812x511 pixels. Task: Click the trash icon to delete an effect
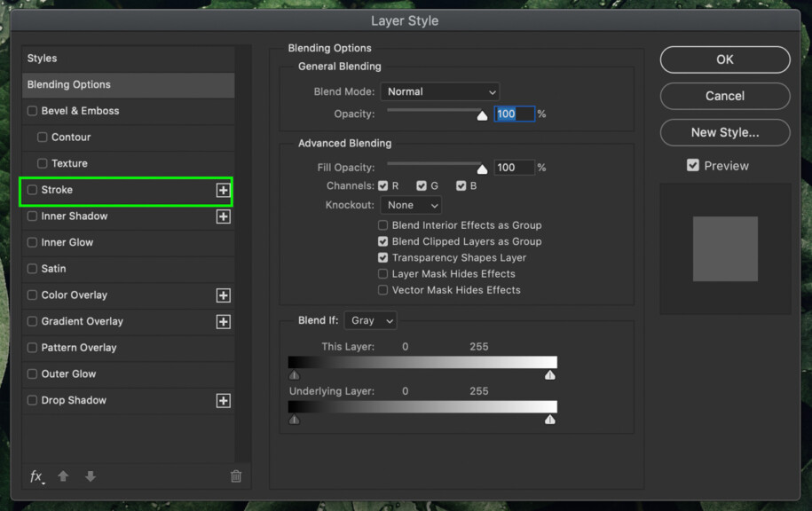(x=235, y=476)
